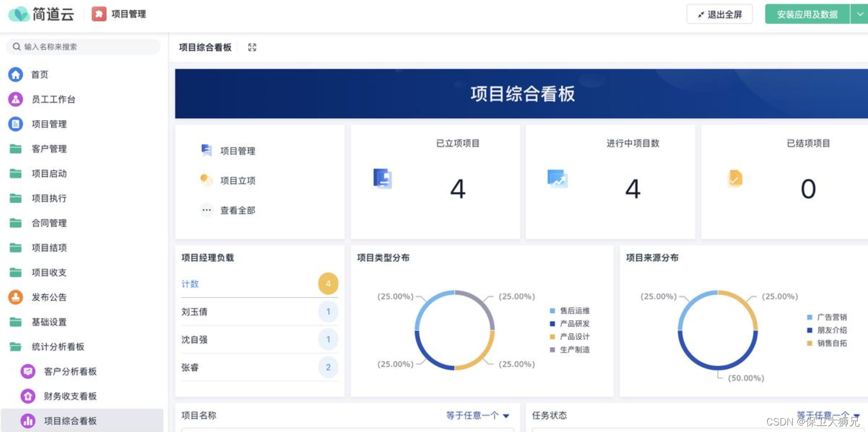Viewport: 868px width, 432px height.
Task: Toggle 广告营销 legend in 项目来源分布
Action: [827, 317]
